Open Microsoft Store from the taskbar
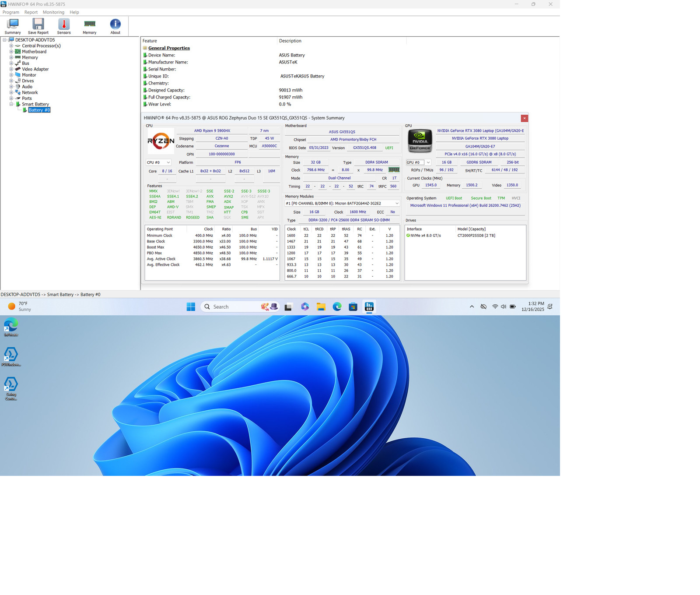 pyautogui.click(x=353, y=307)
